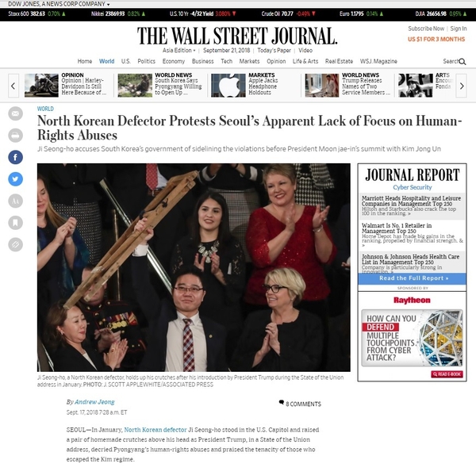Viewport: 476px width, 475px height.
Task: Click Subscribe Now link
Action: 426,29
